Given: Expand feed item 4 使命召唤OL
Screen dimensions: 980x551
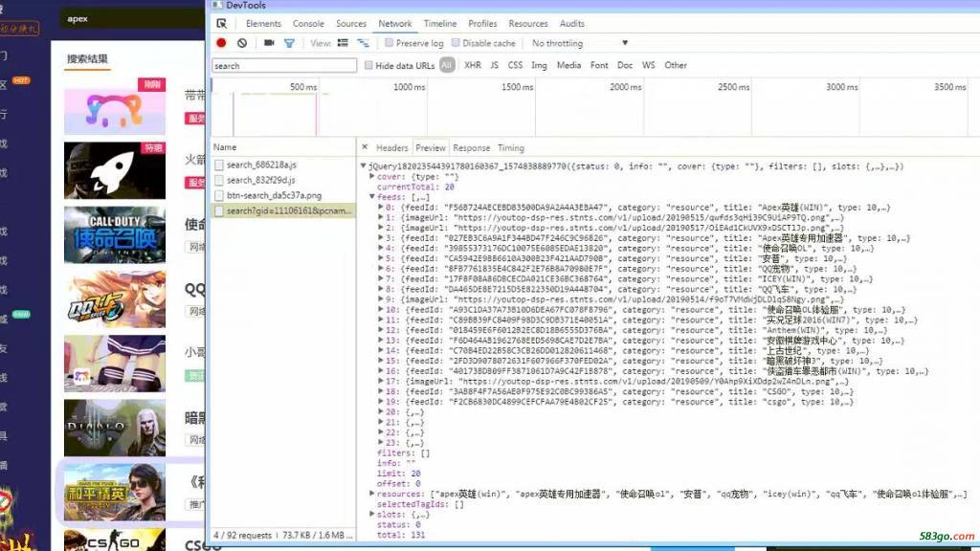Looking at the screenshot, I should pos(380,248).
